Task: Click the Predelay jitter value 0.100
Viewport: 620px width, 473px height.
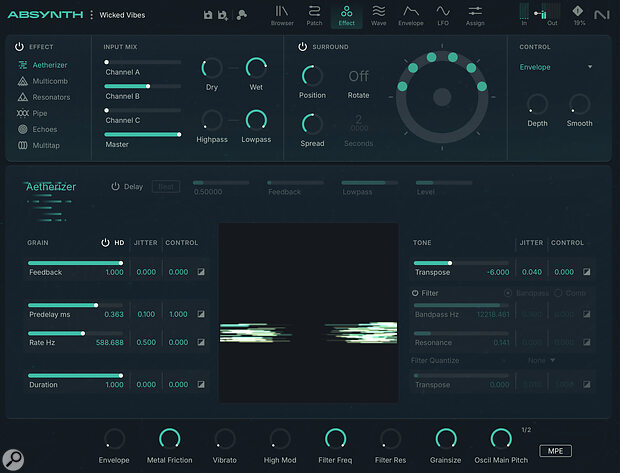Action: (x=146, y=314)
